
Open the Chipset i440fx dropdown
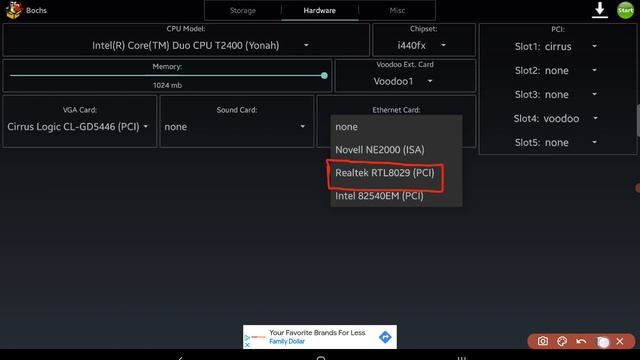tap(422, 45)
